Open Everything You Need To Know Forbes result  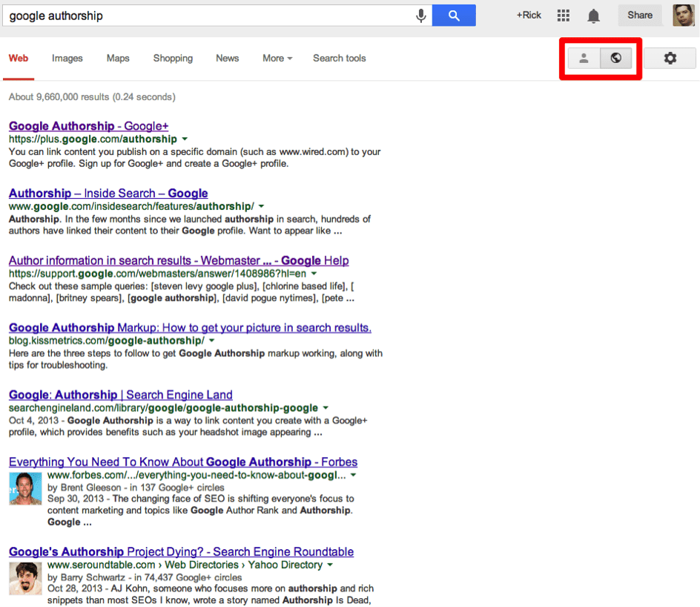(x=183, y=462)
